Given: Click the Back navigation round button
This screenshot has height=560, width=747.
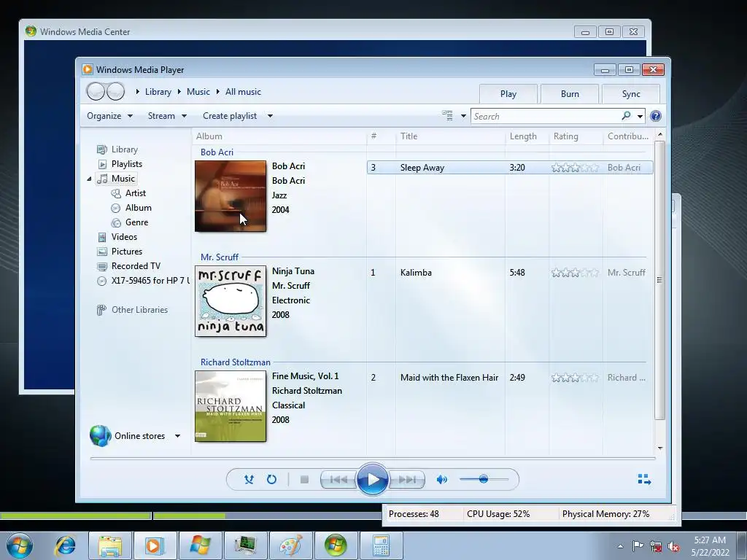Looking at the screenshot, I should coord(96,91).
